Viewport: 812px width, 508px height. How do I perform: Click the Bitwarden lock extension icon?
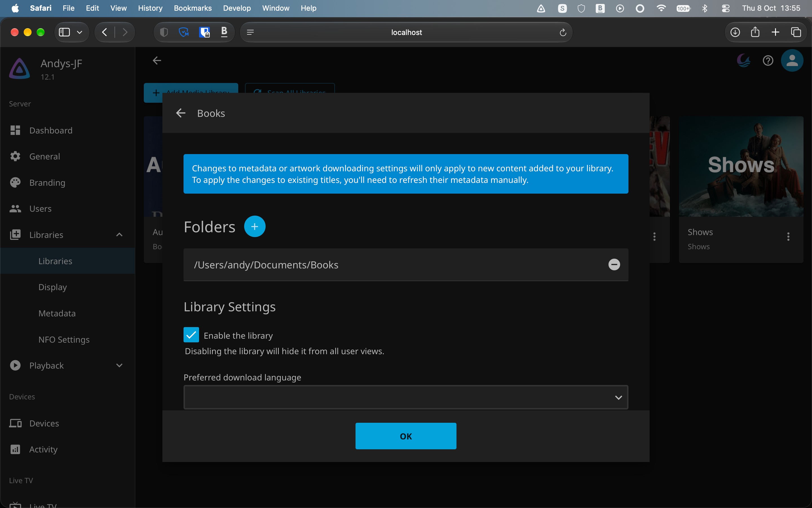click(x=204, y=32)
